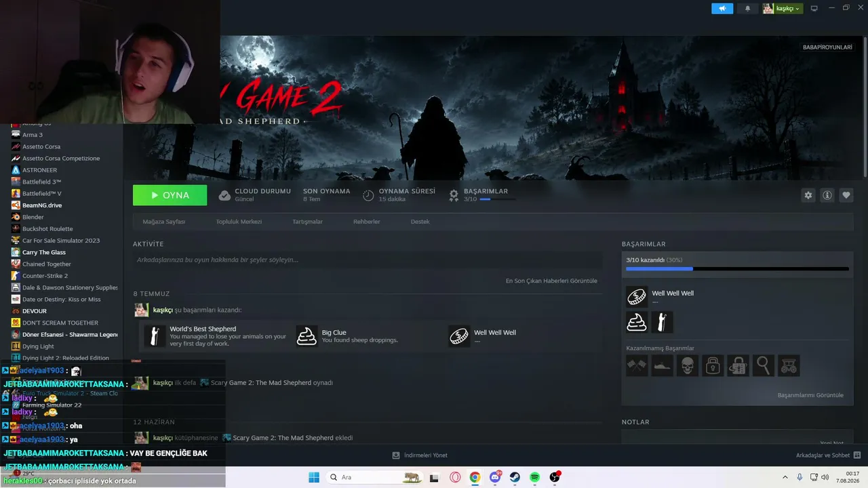Select the shepherd achievement icon in sidebar
Screen dimensions: 868x488
point(662,322)
